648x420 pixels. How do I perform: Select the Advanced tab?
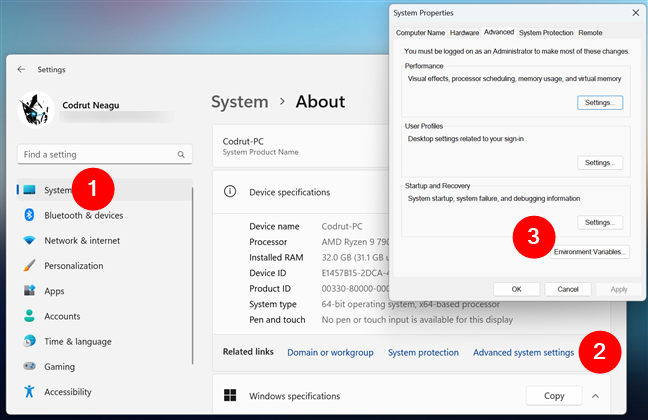499,32
